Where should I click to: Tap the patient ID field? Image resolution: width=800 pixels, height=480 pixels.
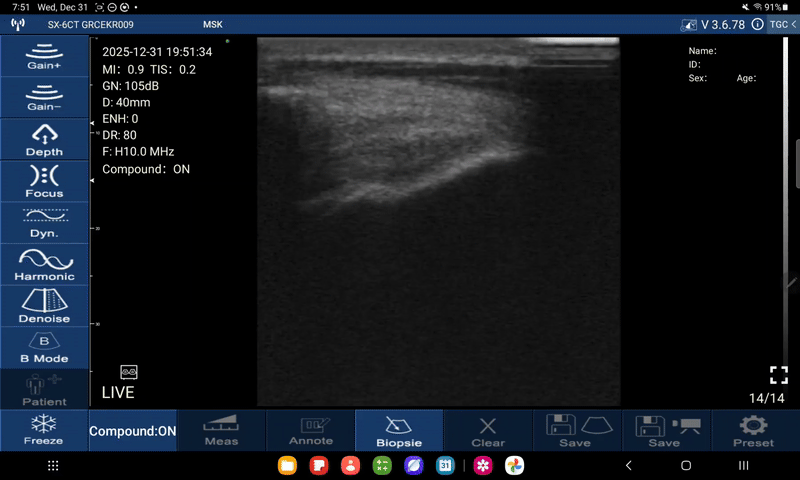click(694, 64)
